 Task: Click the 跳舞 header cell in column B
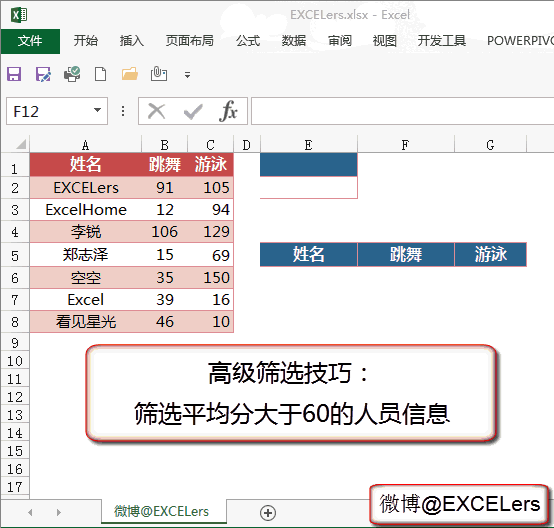click(165, 165)
